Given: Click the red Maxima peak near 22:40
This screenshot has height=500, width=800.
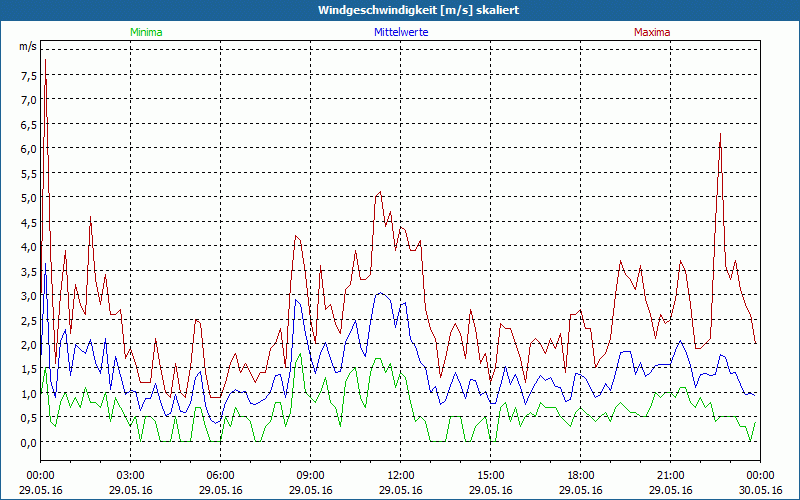Looking at the screenshot, I should point(720,134).
